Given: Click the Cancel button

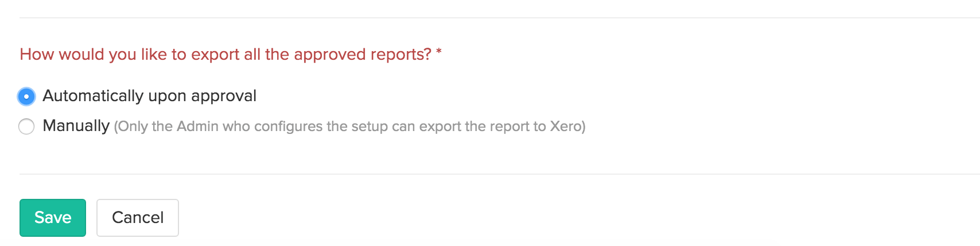Looking at the screenshot, I should [138, 218].
